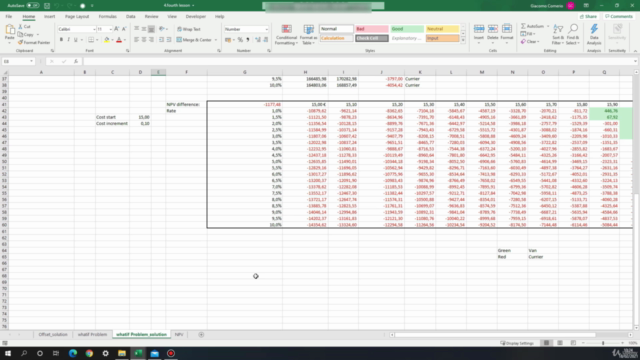The height and width of the screenshot is (360, 640).
Task: Add a new sheet plus icon
Action: pos(201,335)
